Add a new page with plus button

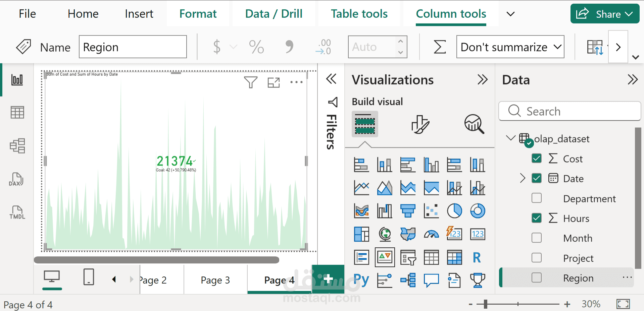click(328, 279)
